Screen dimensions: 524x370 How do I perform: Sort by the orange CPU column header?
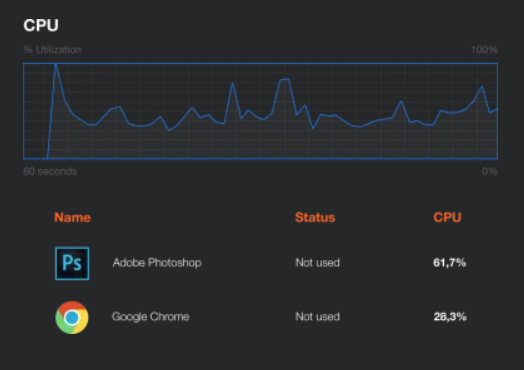(x=447, y=218)
